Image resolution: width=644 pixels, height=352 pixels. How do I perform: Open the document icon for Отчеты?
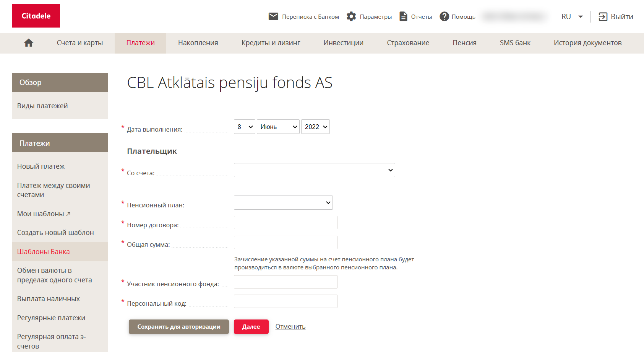coord(403,16)
